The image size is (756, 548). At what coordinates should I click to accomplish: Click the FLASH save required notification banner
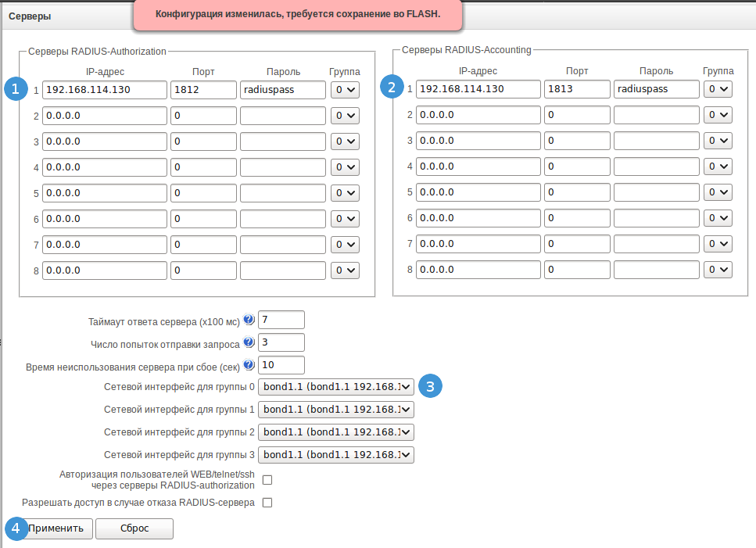click(298, 14)
